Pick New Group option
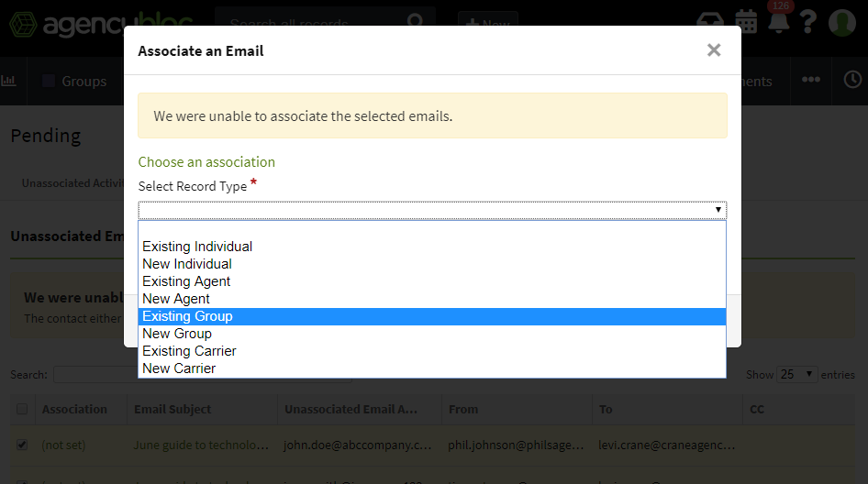The image size is (868, 484). point(432,334)
